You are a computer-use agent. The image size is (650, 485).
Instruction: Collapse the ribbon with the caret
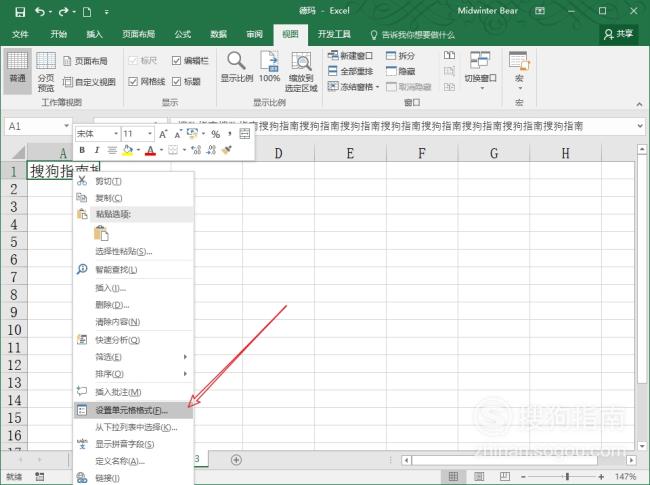pos(639,104)
